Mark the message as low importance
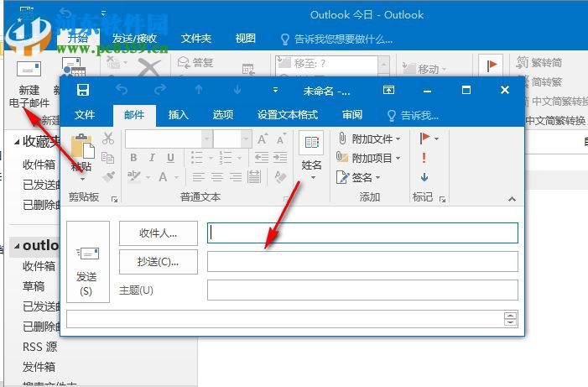 point(424,177)
